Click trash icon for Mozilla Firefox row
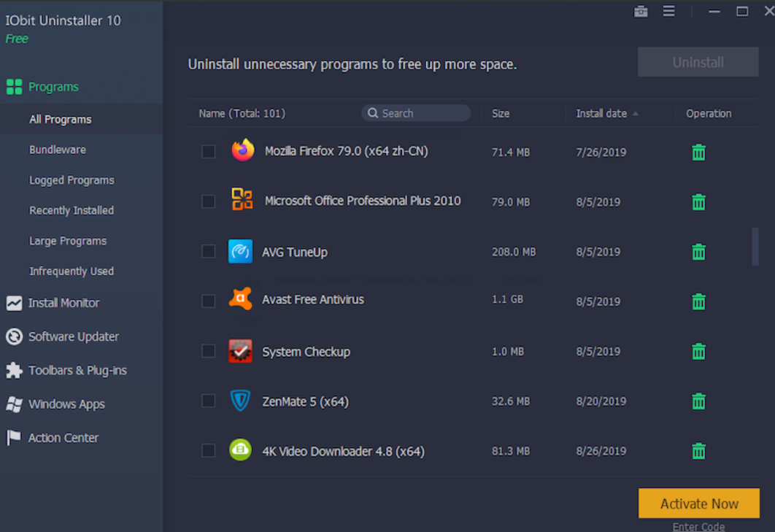The height and width of the screenshot is (532, 775). (x=698, y=153)
